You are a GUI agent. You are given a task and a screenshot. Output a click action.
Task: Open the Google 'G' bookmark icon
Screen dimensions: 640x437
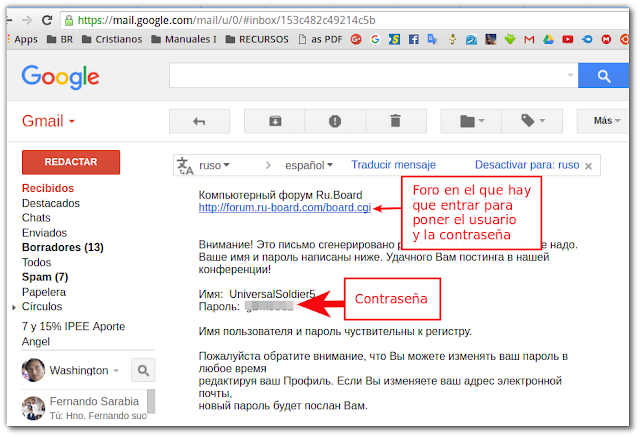tap(375, 39)
